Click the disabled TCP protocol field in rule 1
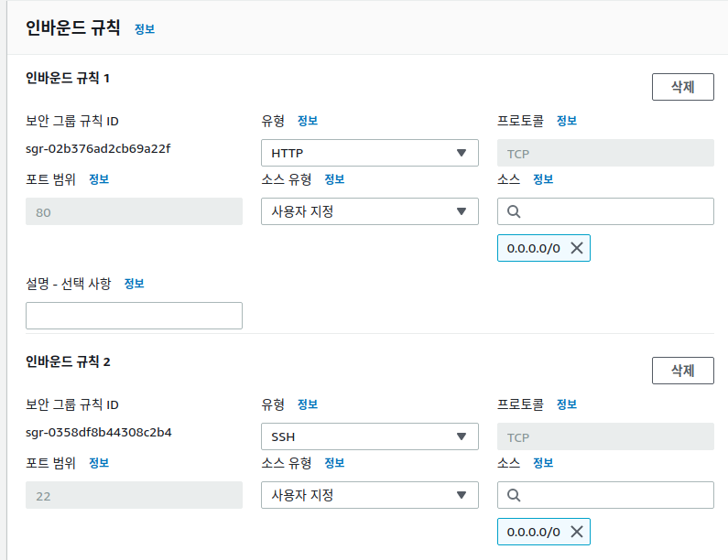728x560 pixels. (x=605, y=153)
